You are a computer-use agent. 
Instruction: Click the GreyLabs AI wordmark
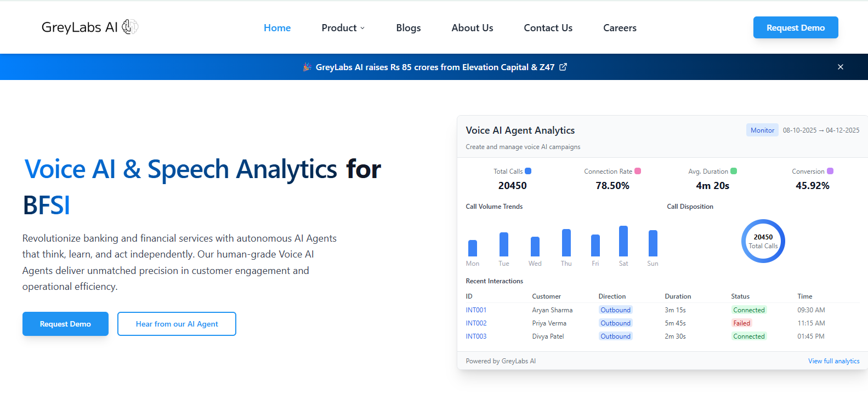[x=80, y=27]
